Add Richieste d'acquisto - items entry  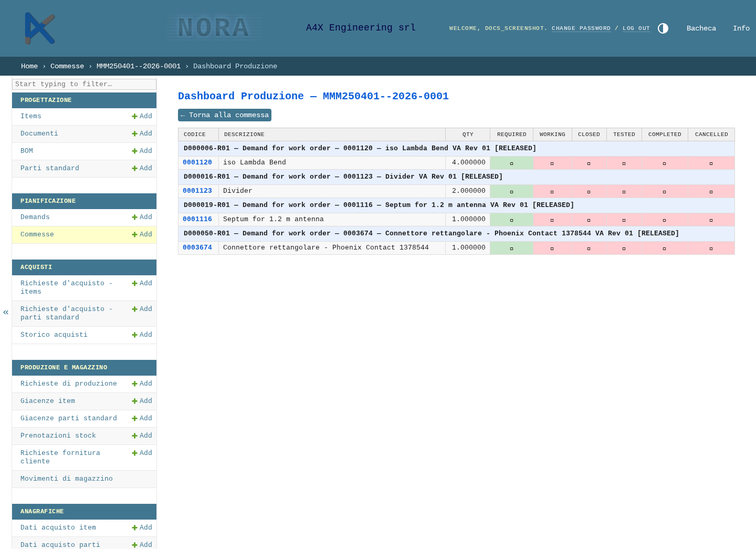(x=142, y=283)
